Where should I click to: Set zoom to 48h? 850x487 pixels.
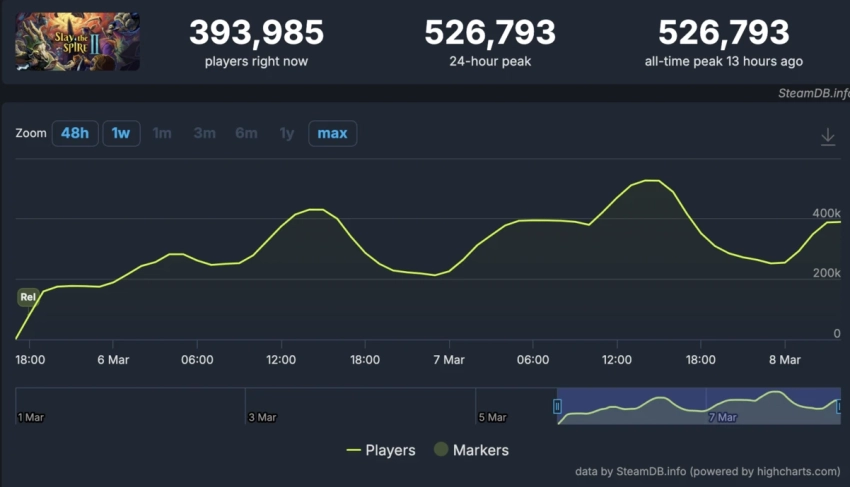[75, 133]
